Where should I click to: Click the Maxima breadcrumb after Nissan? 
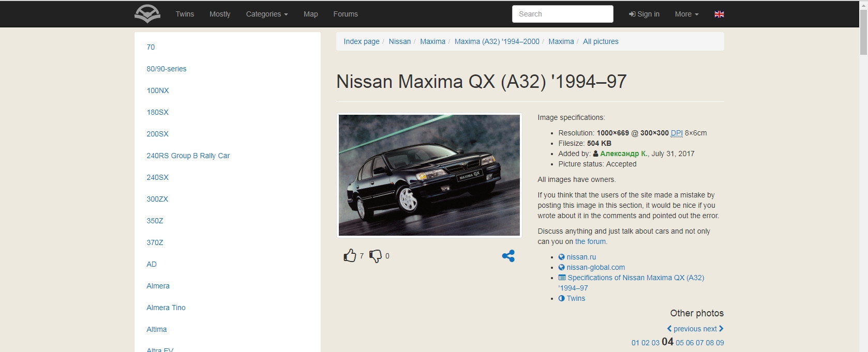[432, 41]
